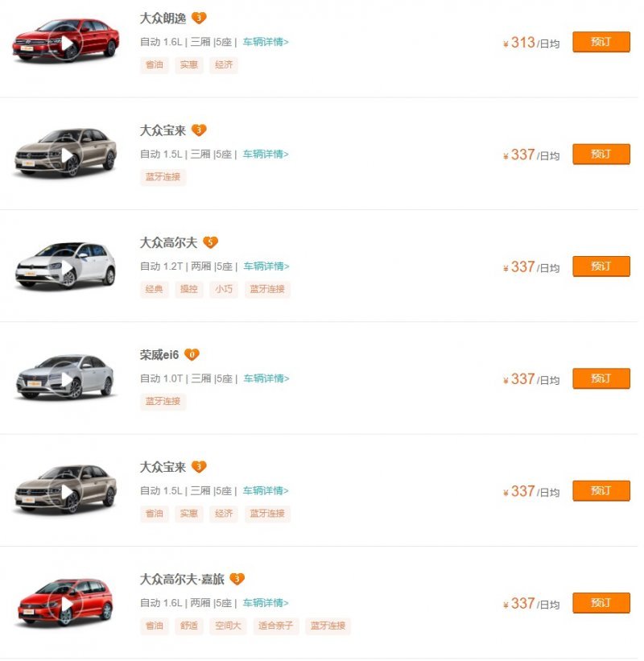Image resolution: width=644 pixels, height=661 pixels.
Task: Select the 适合亲子 tag
Action: click(275, 626)
